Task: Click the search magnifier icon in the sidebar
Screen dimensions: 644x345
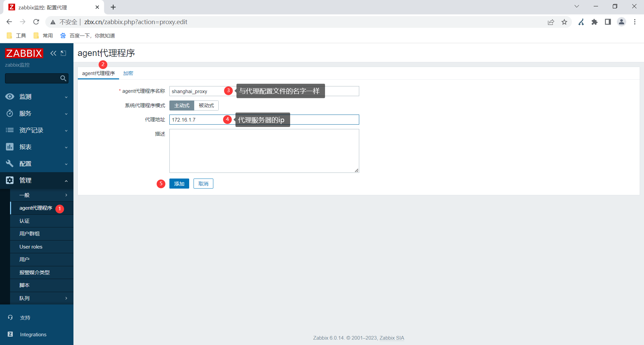Action: click(63, 78)
